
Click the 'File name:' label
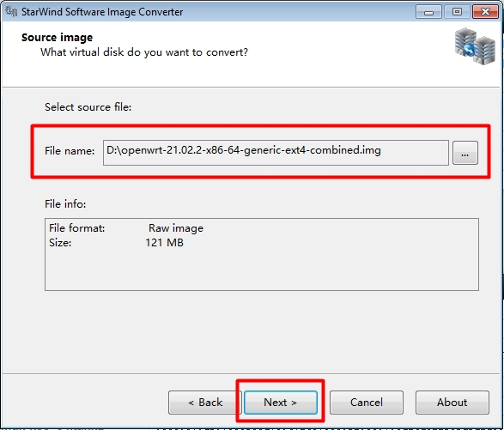click(70, 151)
